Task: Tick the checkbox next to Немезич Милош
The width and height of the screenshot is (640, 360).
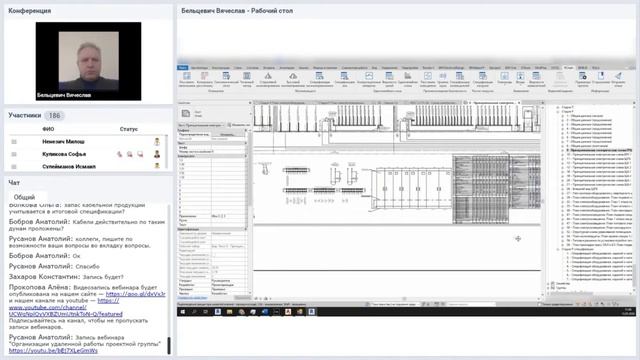Action: coord(14,142)
